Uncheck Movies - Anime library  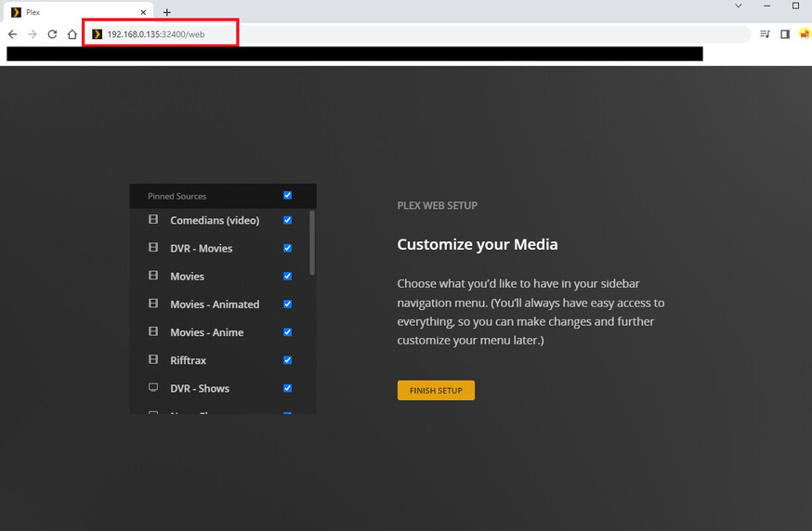(x=287, y=331)
